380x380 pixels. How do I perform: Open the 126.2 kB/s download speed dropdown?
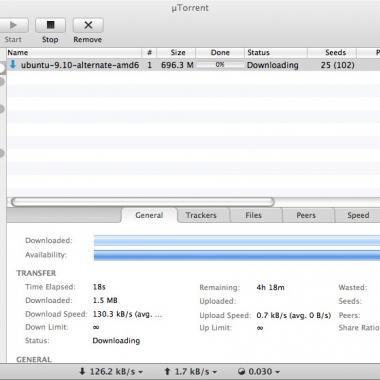(111, 371)
